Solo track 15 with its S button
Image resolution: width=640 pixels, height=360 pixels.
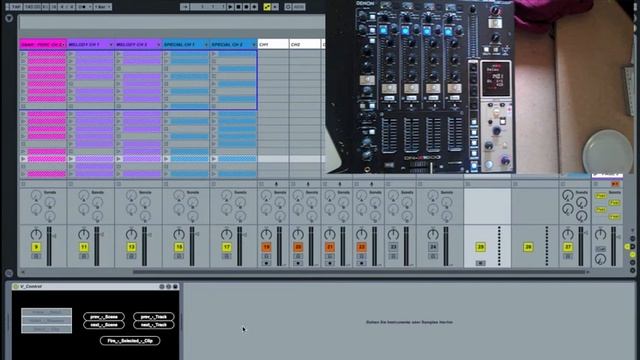tap(179, 256)
